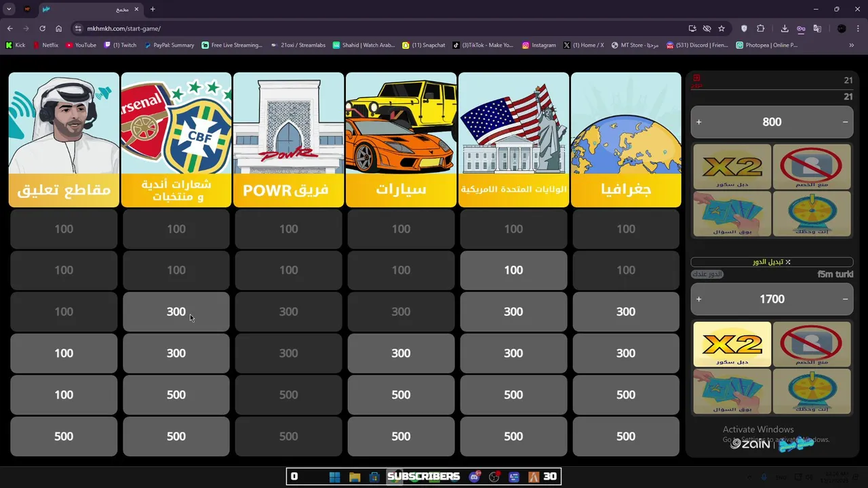Toggle إنت وحظك wheel card for 800 team
Viewport: 868px width, 488px height.
coord(812,213)
